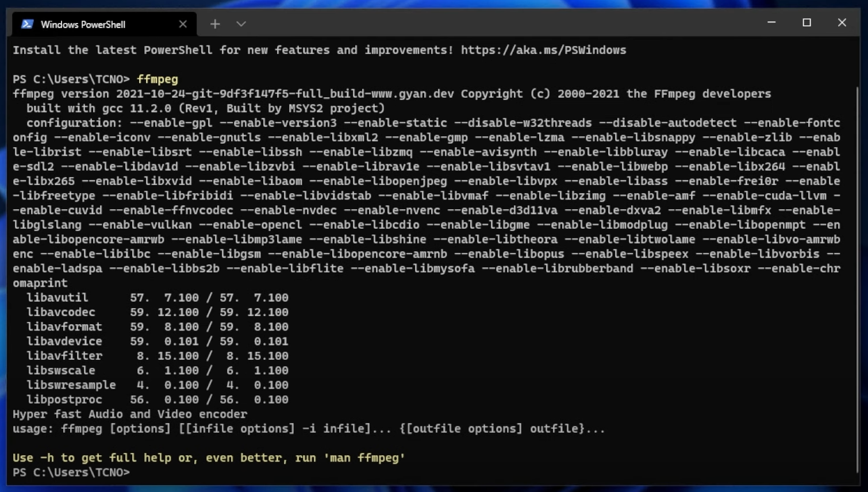Click the 'usage: ffmpeg [options]' line

pyautogui.click(x=309, y=429)
